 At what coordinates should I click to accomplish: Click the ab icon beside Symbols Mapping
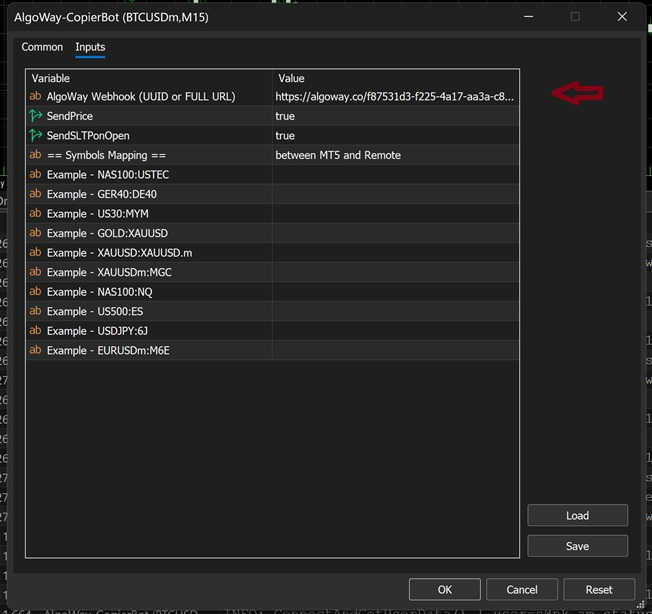[35, 155]
